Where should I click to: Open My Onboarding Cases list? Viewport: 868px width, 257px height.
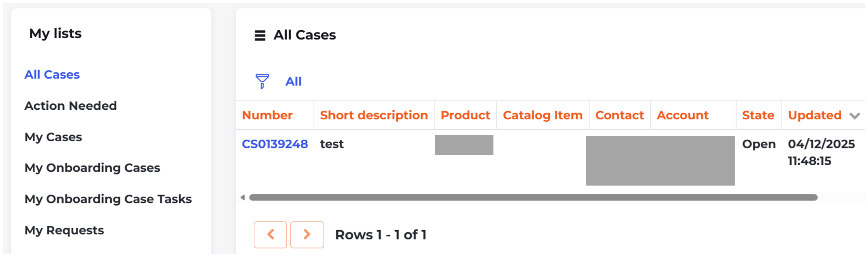coord(92,168)
